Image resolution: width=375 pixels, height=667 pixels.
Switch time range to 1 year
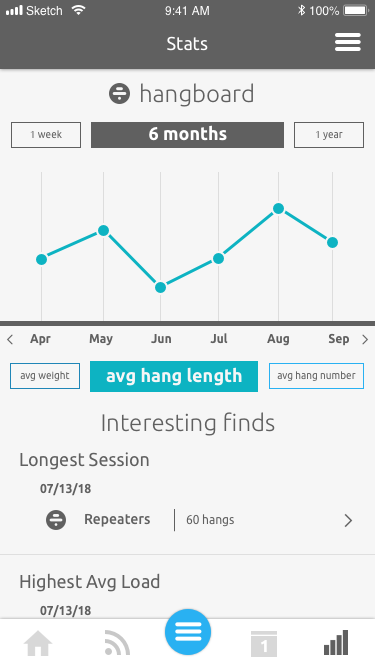click(x=329, y=135)
